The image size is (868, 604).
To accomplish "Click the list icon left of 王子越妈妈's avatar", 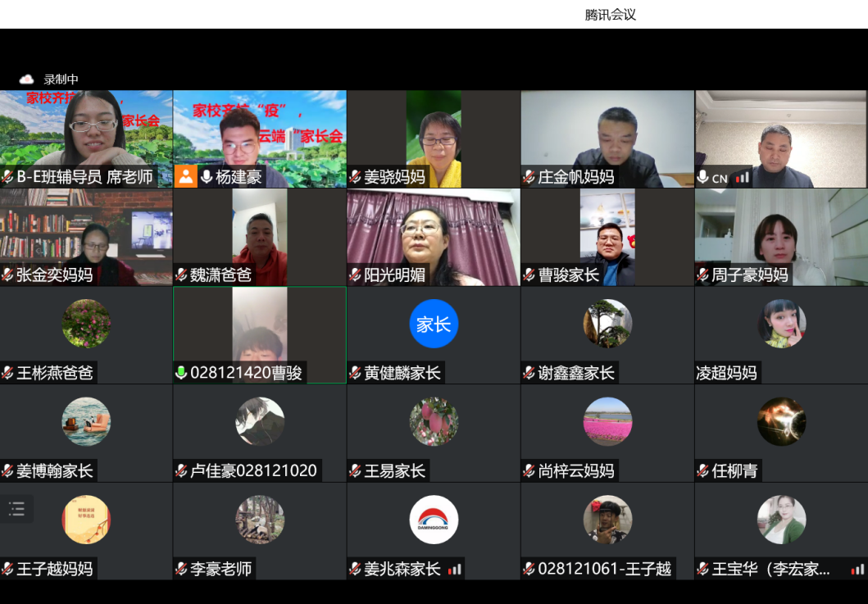I will [17, 508].
